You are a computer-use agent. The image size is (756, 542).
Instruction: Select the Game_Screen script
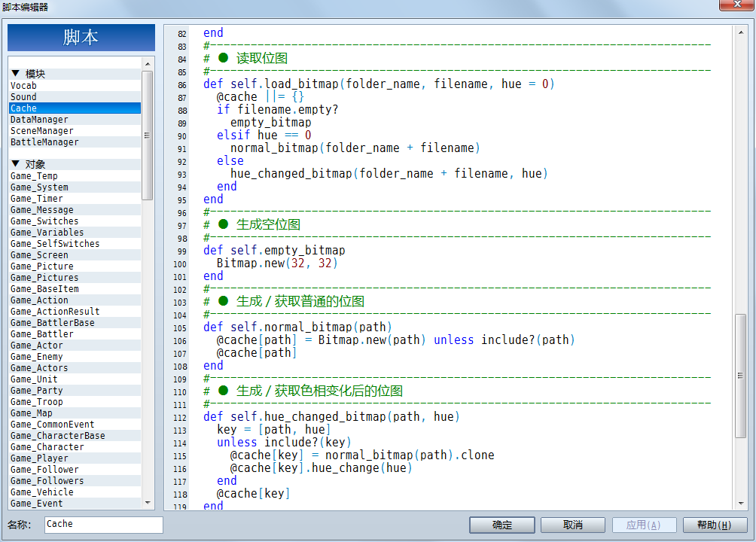pyautogui.click(x=75, y=255)
